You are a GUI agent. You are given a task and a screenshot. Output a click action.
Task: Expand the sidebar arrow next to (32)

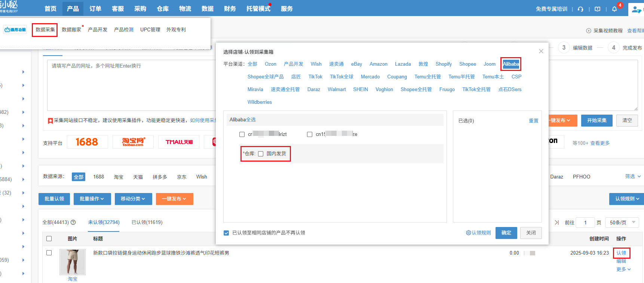(x=23, y=193)
